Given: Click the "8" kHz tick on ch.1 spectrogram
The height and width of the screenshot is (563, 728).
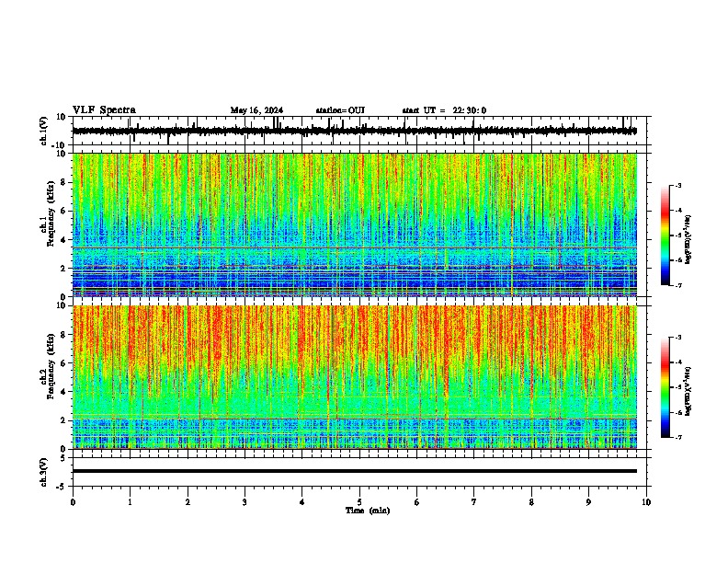Looking at the screenshot, I should click(63, 182).
